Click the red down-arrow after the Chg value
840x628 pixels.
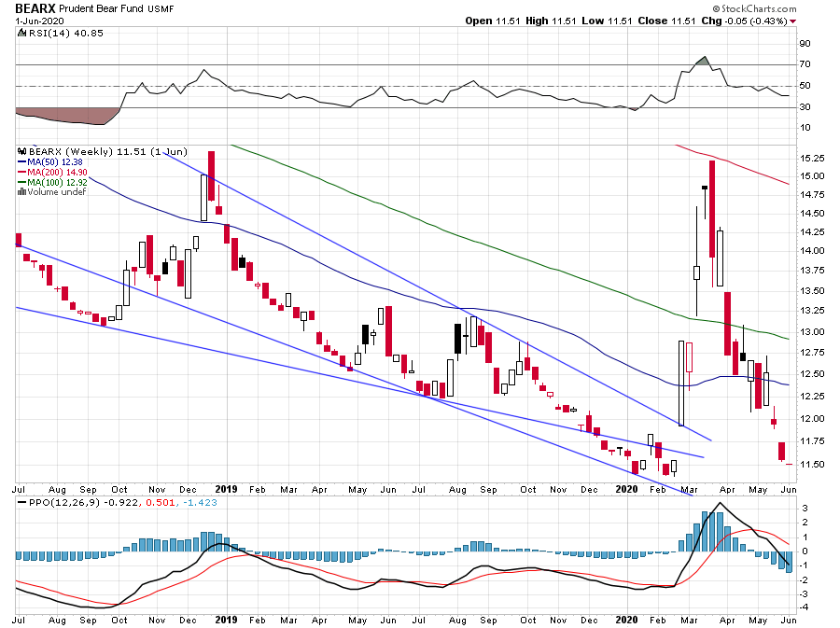792,21
